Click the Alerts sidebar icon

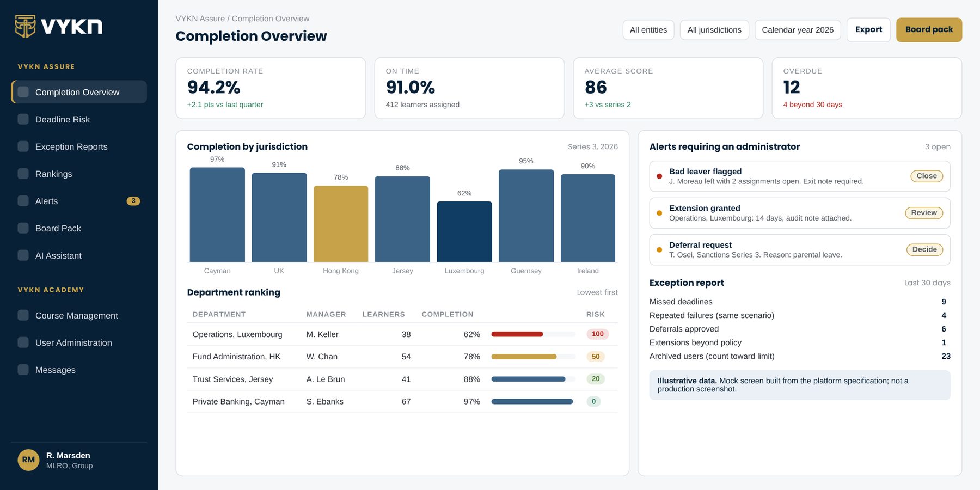[23, 201]
